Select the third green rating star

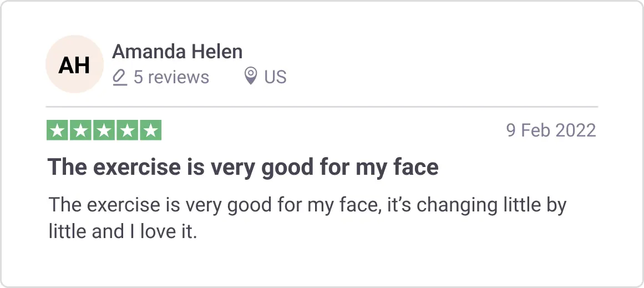click(104, 130)
